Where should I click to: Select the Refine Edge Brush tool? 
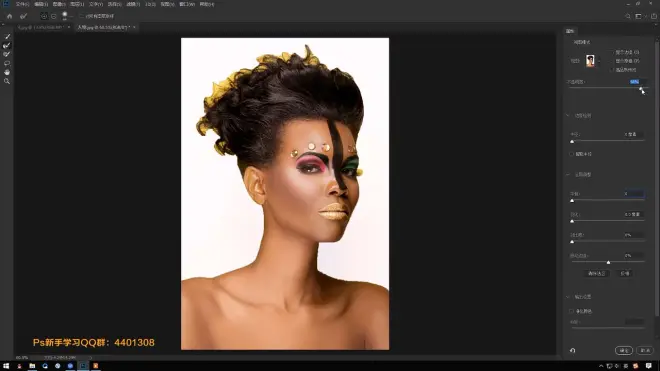click(7, 45)
